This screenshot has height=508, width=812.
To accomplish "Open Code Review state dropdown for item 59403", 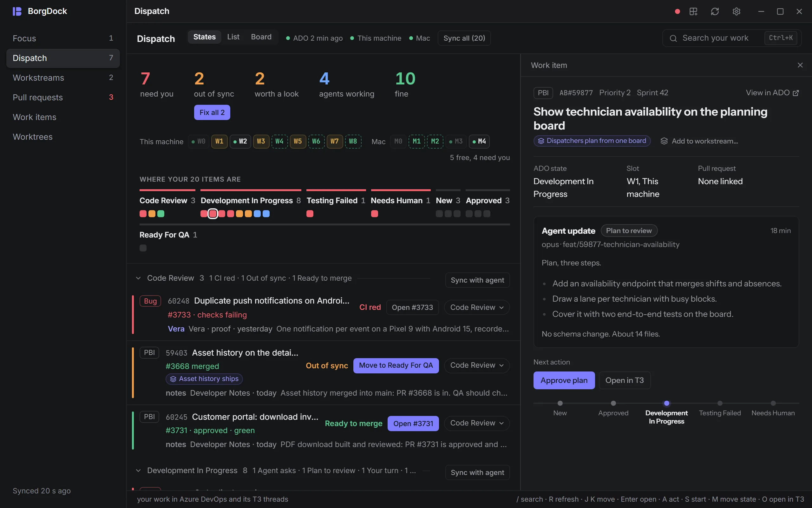I will (477, 365).
